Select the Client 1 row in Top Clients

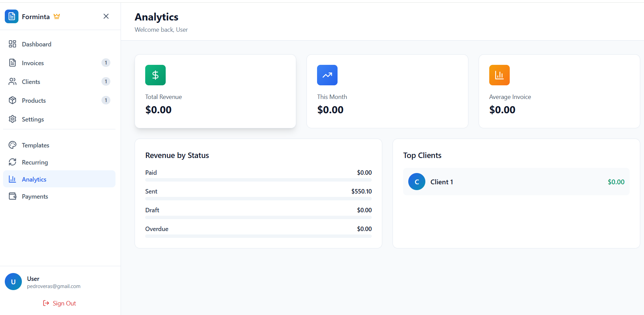pyautogui.click(x=516, y=182)
